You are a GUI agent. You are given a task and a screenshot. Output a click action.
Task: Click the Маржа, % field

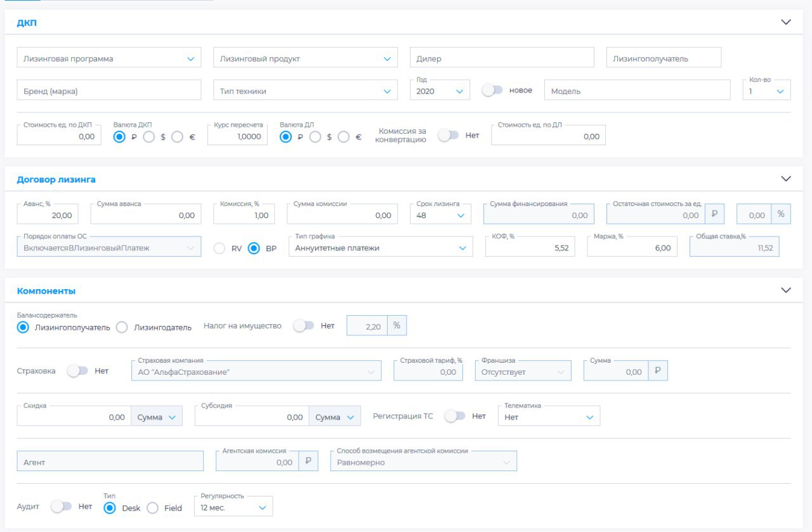click(632, 248)
